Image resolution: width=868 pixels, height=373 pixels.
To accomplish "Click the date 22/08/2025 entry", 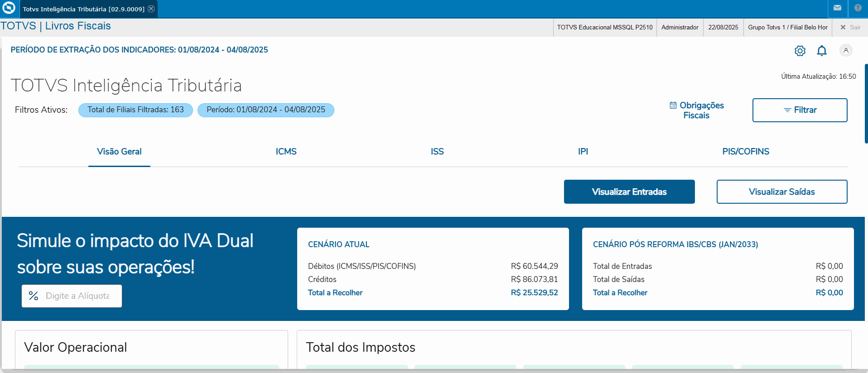I will [723, 27].
